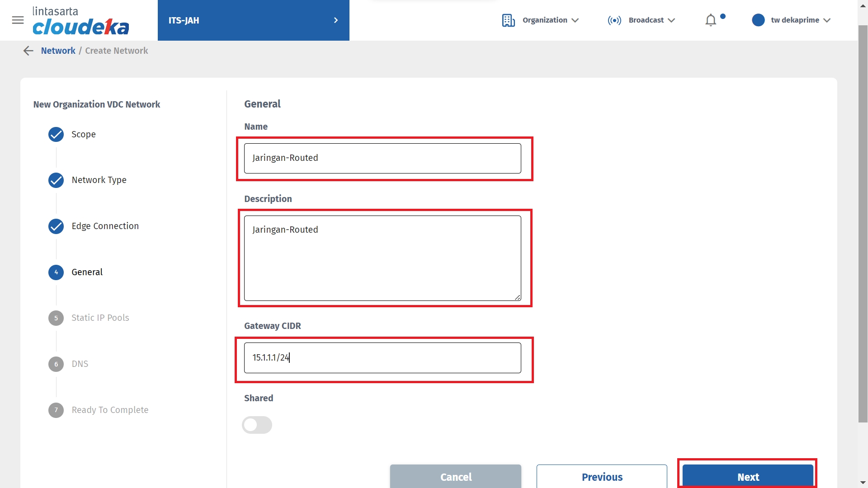Click the blue user avatar circle
Image resolution: width=868 pixels, height=488 pixels.
point(758,20)
